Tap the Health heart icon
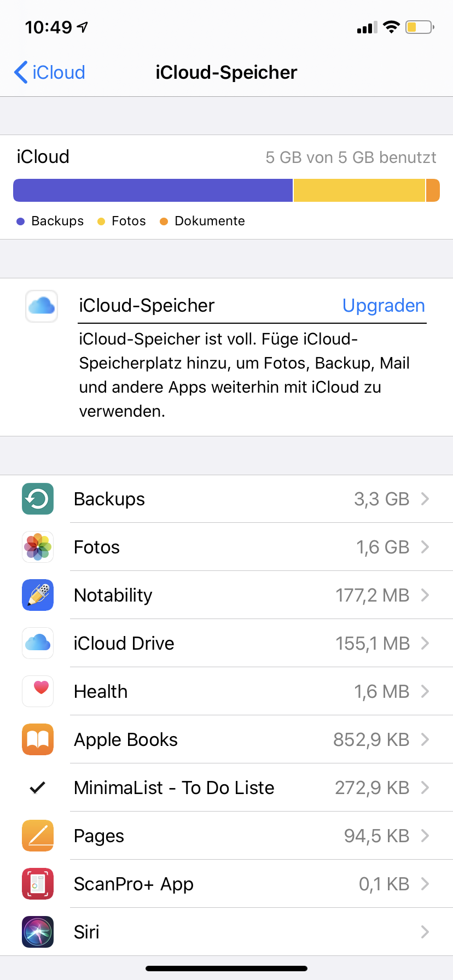 click(38, 691)
